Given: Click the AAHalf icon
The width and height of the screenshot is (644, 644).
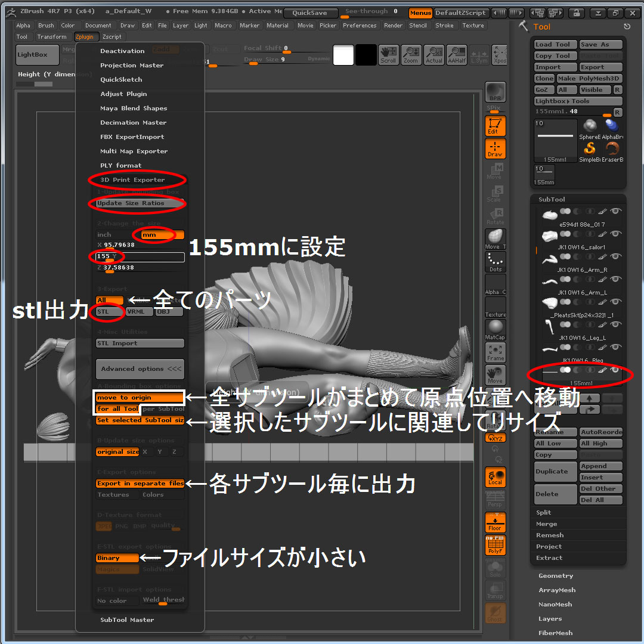Looking at the screenshot, I should pos(457,55).
